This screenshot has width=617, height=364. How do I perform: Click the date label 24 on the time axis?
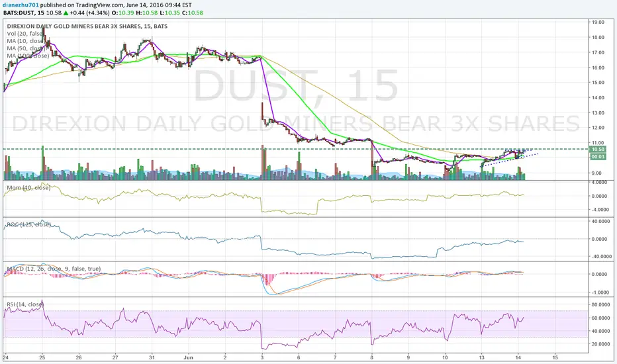(x=5, y=357)
